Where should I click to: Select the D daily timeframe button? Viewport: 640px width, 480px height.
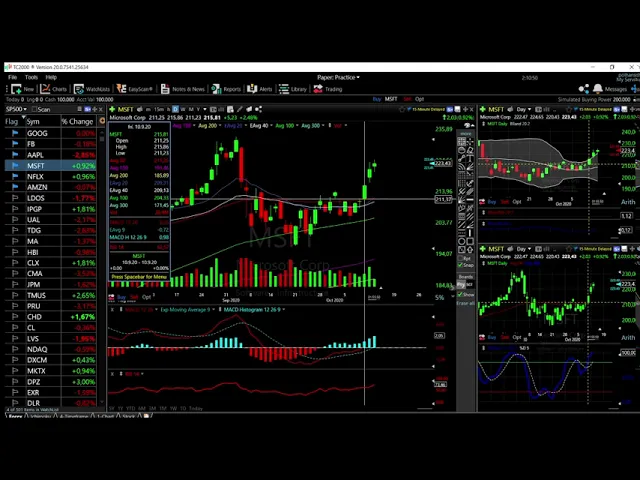tap(175, 109)
